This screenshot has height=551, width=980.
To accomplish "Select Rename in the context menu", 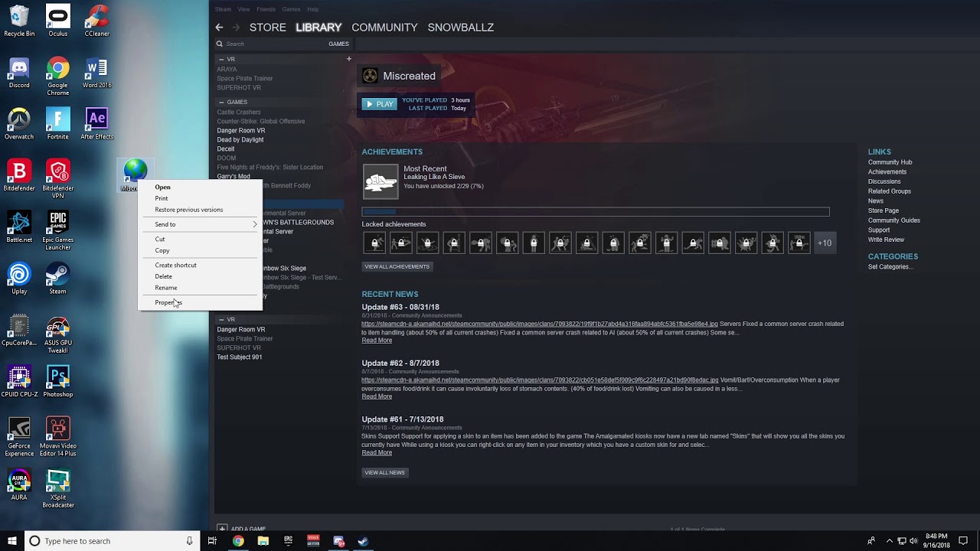I will [166, 287].
